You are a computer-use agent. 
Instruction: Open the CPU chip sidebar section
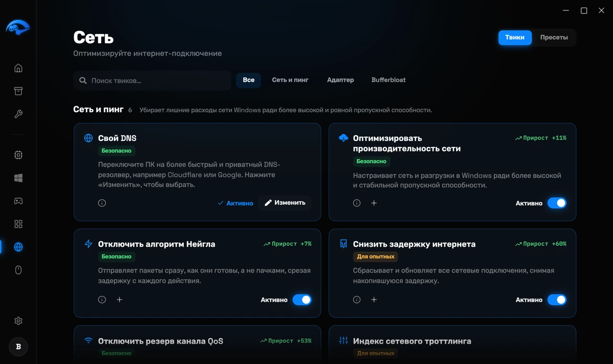click(18, 155)
